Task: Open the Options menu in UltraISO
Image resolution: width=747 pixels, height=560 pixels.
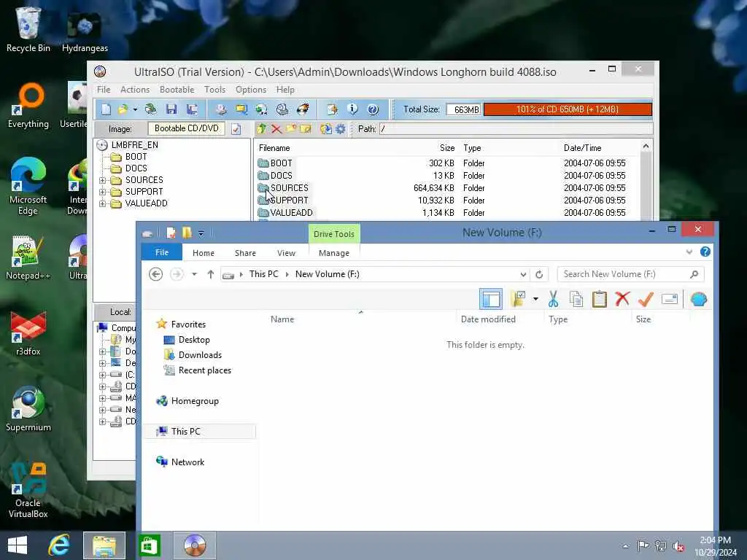Action: click(x=251, y=90)
